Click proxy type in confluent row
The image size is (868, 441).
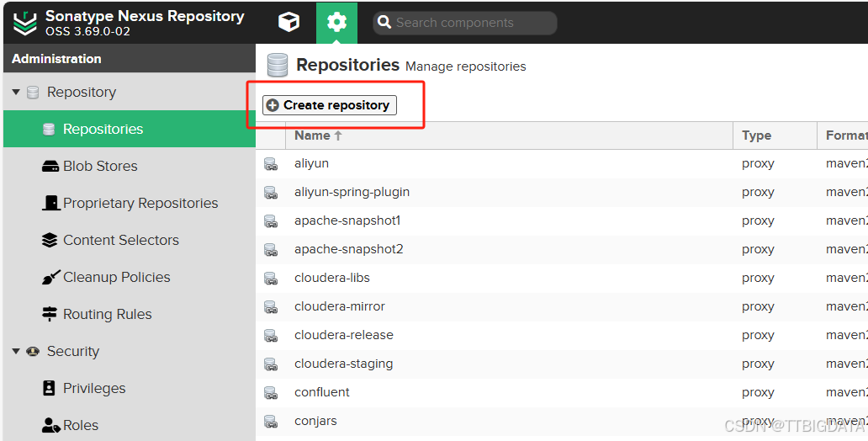758,393
